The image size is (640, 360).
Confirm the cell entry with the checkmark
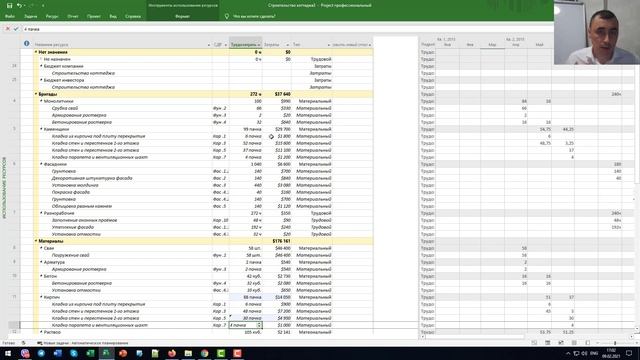pyautogui.click(x=16, y=29)
